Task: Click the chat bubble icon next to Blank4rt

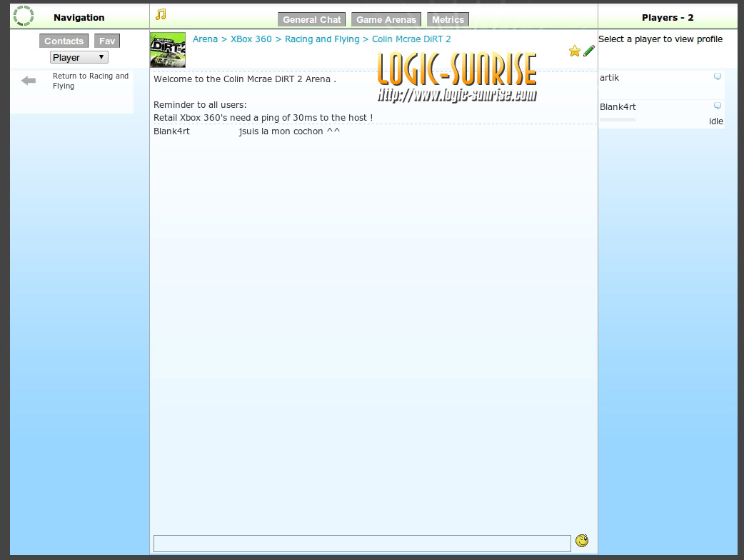Action: click(718, 105)
